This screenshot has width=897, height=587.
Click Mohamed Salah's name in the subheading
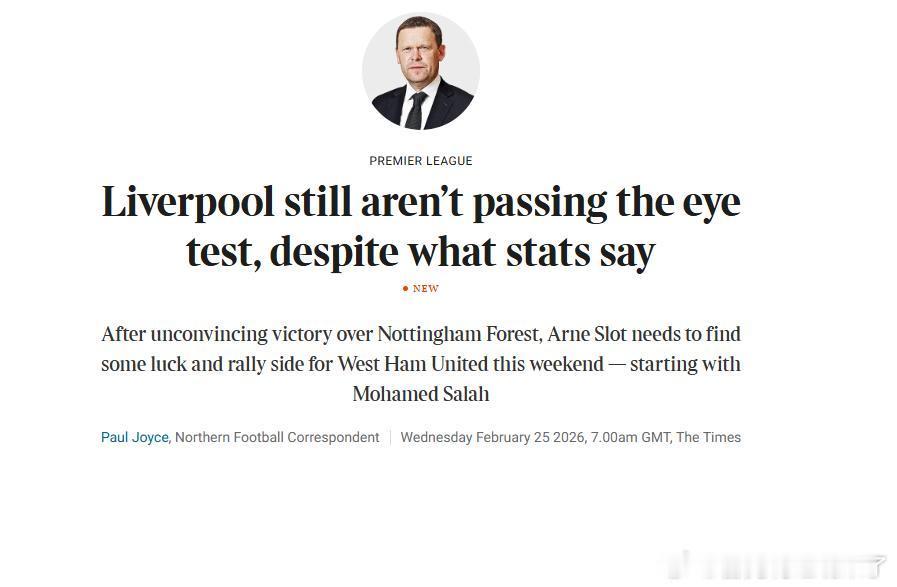[x=421, y=394]
